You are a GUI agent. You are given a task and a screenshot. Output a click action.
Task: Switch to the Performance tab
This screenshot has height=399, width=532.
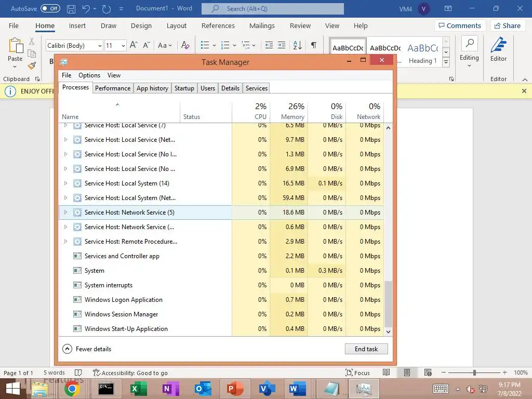click(113, 88)
